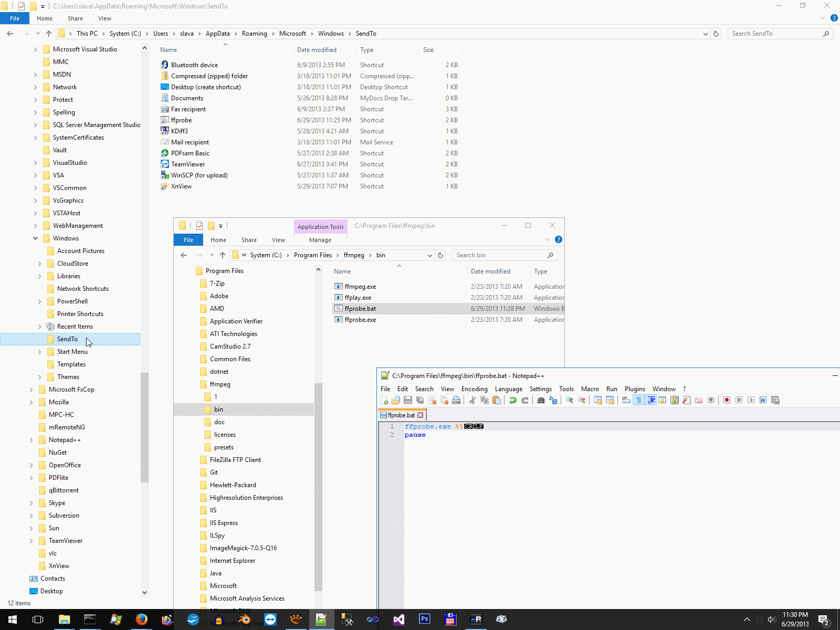The image size is (840, 630).
Task: Click the Replace icon in Notepad++ toolbar
Action: (x=553, y=400)
